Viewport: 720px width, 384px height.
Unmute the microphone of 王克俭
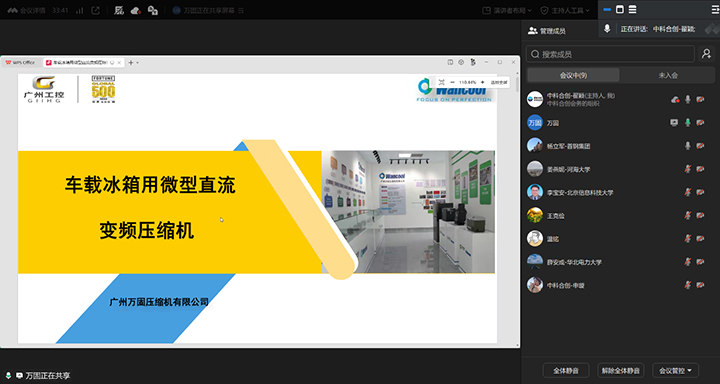point(688,215)
